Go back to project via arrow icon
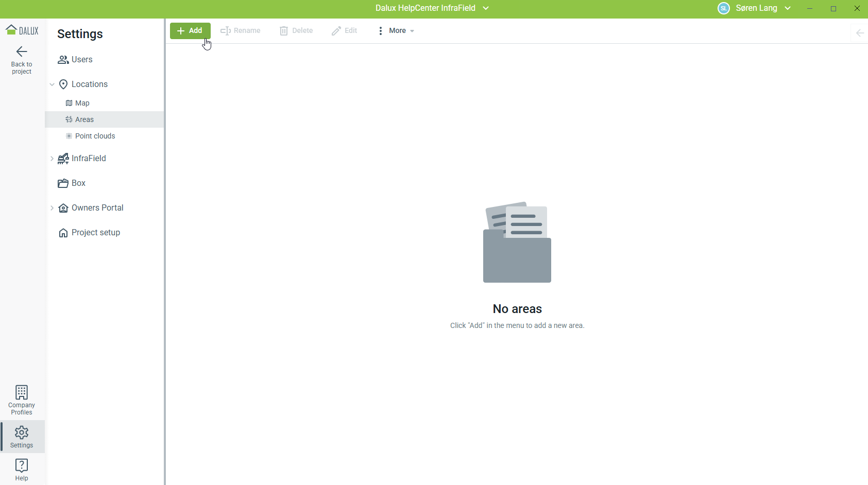This screenshot has width=868, height=485. 22,51
